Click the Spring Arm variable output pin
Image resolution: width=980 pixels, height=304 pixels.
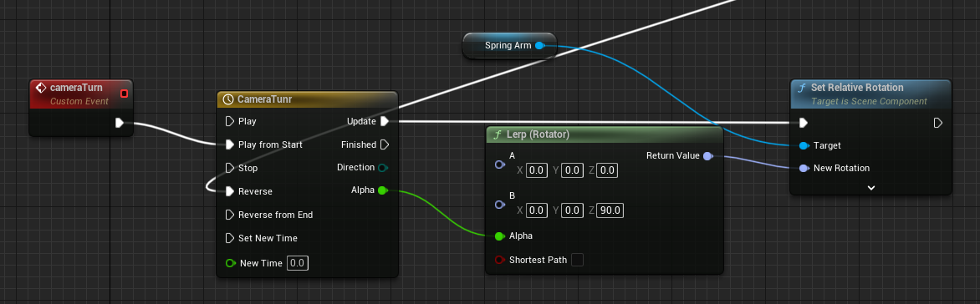coord(539,46)
